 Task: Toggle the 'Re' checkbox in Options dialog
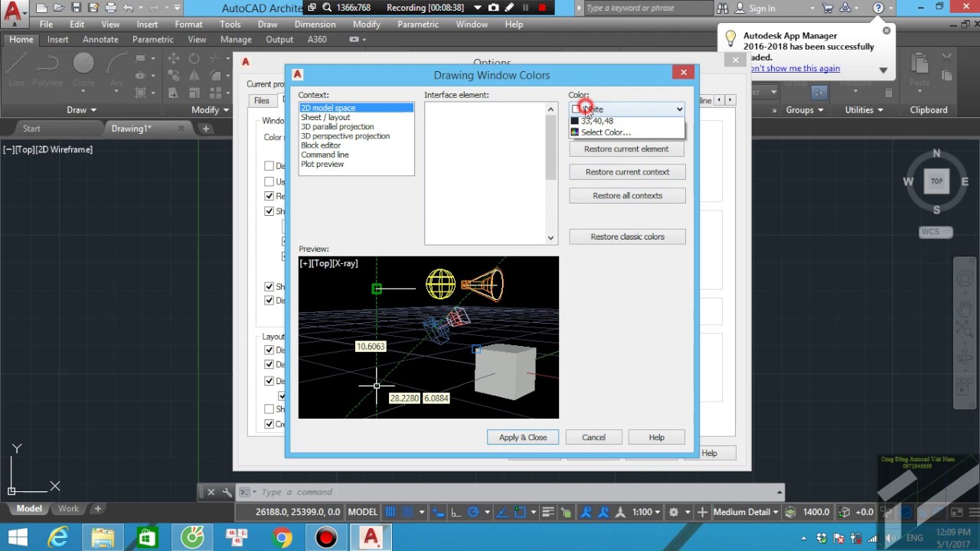point(269,196)
